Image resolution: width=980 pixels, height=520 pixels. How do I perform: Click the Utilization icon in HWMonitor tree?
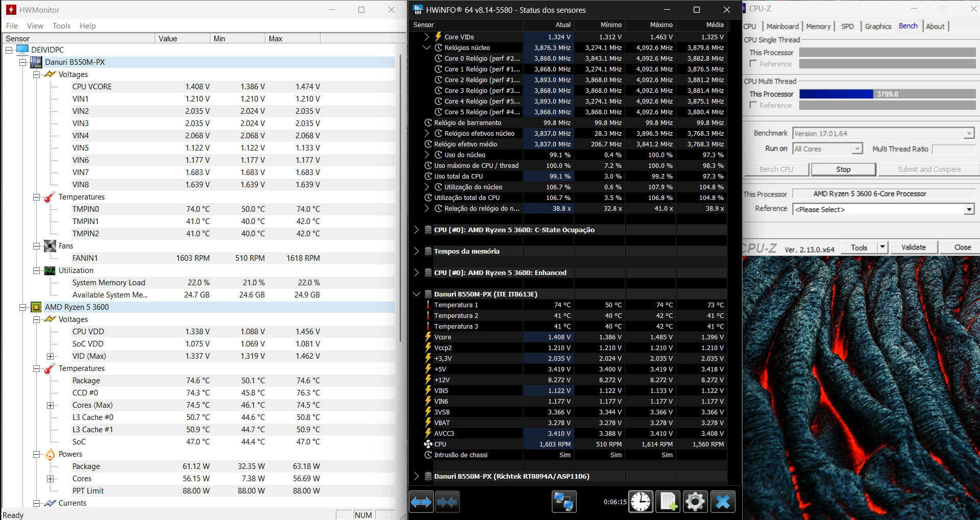[50, 270]
